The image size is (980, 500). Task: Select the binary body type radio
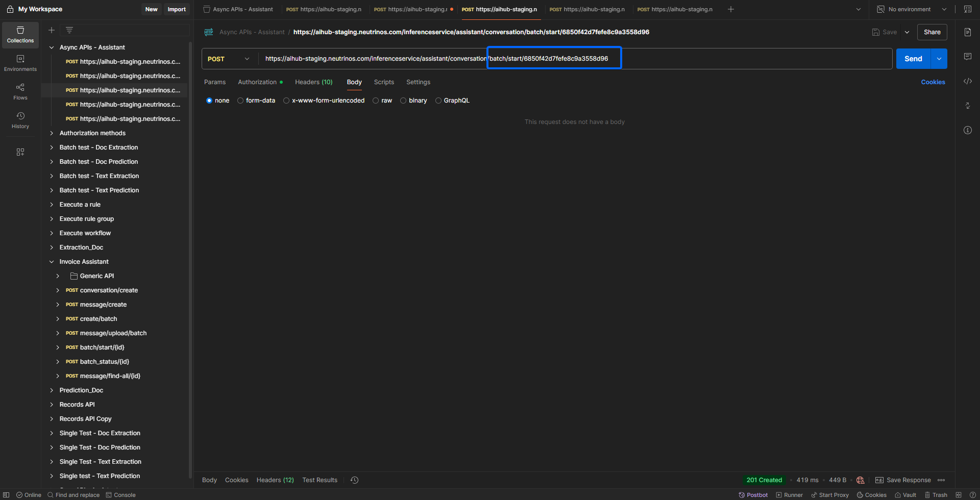coord(403,101)
